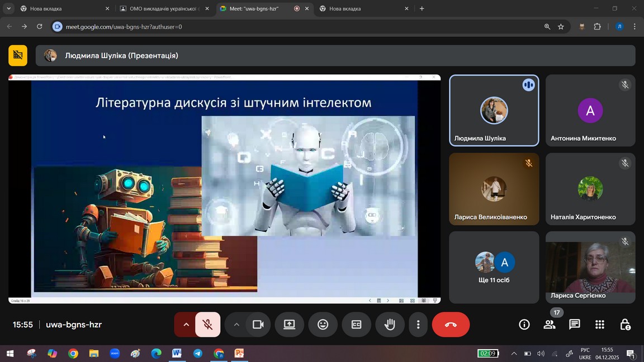This screenshot has width=644, height=362.
Task: Raise hand in the meeting
Action: point(390,325)
